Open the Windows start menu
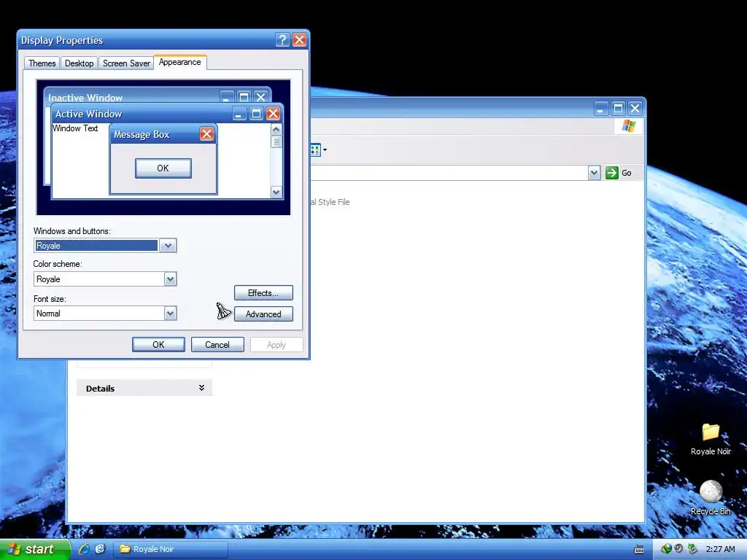The width and height of the screenshot is (747, 560). click(34, 549)
